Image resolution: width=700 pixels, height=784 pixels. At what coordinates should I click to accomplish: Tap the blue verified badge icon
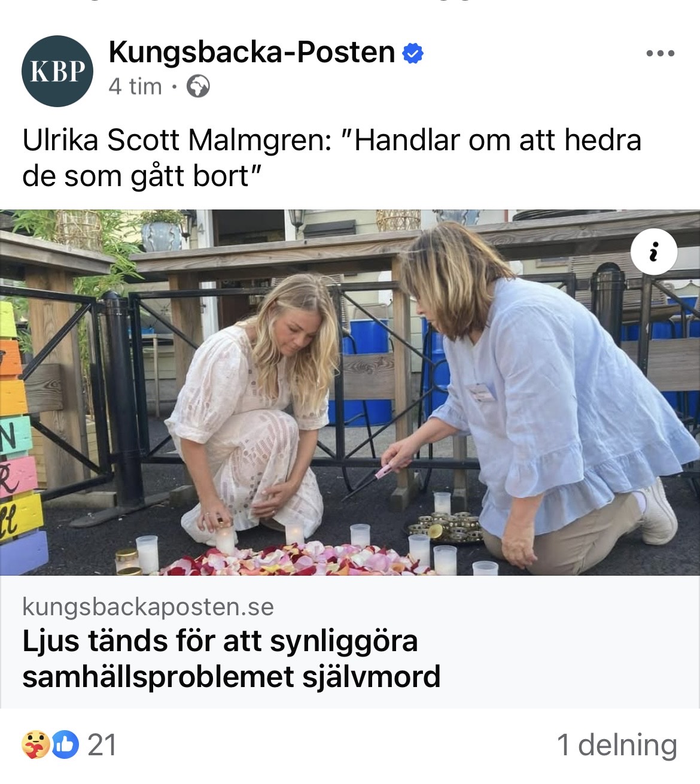tap(413, 53)
